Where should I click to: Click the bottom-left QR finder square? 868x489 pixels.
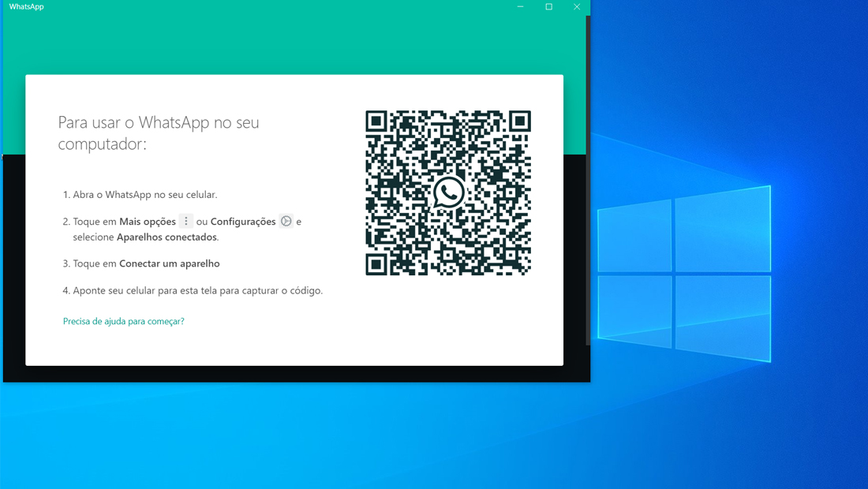tap(376, 265)
